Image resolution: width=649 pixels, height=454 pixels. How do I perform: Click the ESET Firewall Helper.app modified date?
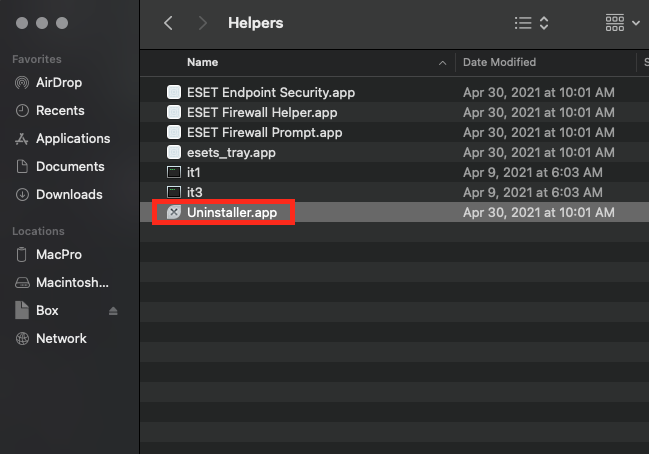(x=538, y=112)
